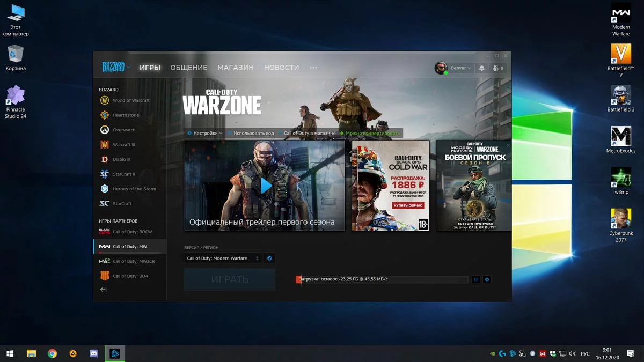Open the Black Ops Cold War sale banner

coord(391,186)
